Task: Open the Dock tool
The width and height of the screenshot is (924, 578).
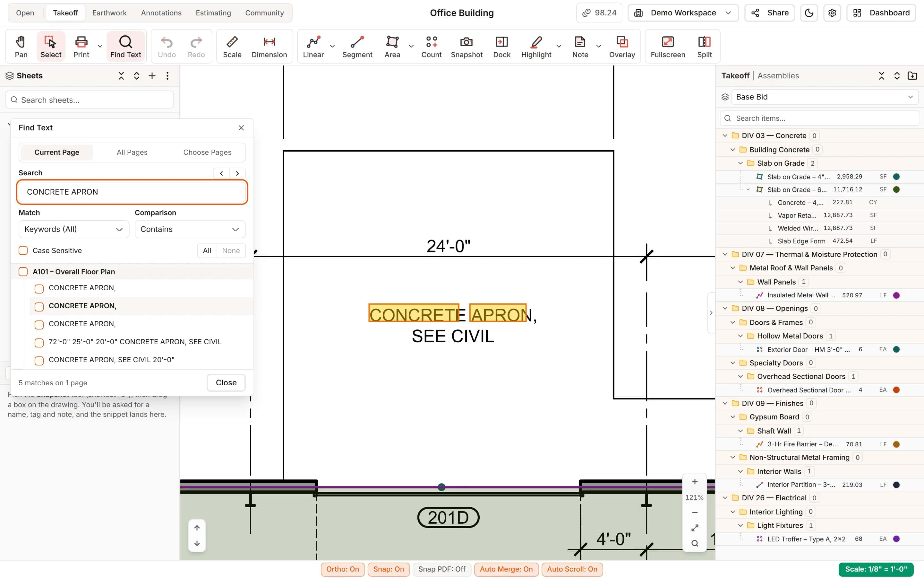Action: [x=502, y=46]
